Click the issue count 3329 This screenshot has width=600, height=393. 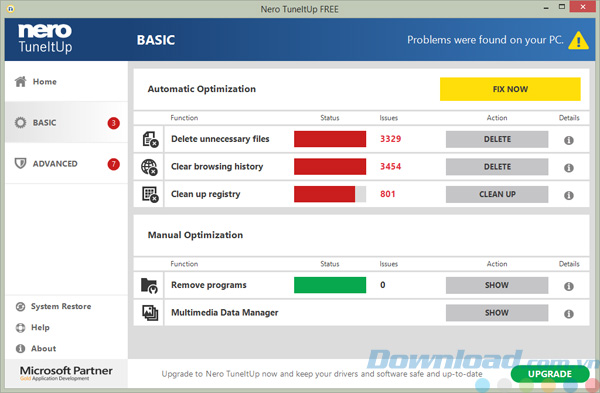point(390,139)
